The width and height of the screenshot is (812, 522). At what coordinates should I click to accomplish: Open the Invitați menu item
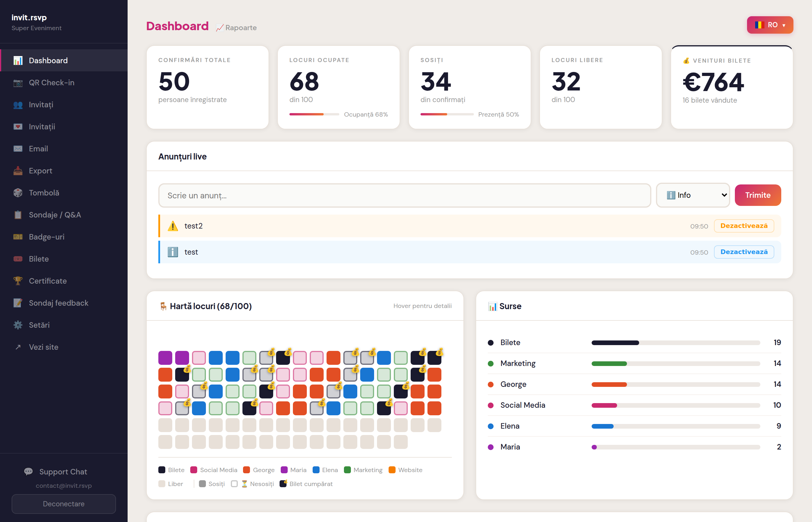(64, 104)
